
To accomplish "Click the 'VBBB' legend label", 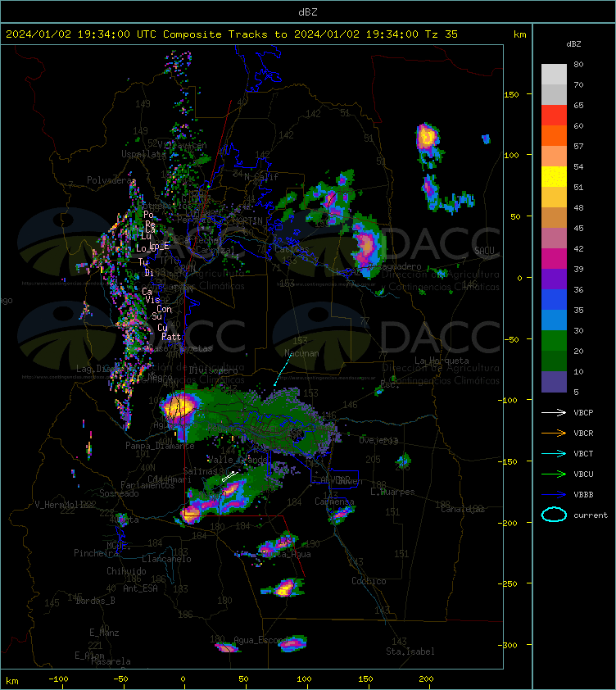I will pos(583,495).
